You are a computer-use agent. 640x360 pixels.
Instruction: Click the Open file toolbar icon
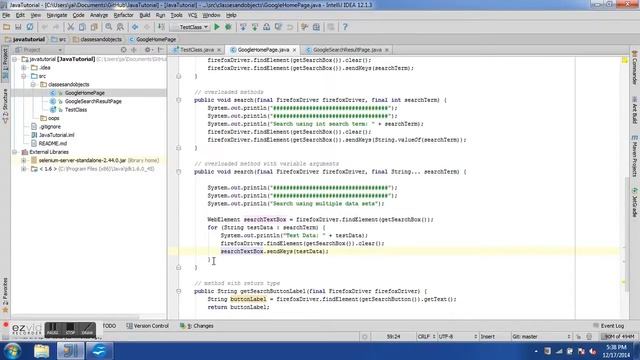[7, 27]
